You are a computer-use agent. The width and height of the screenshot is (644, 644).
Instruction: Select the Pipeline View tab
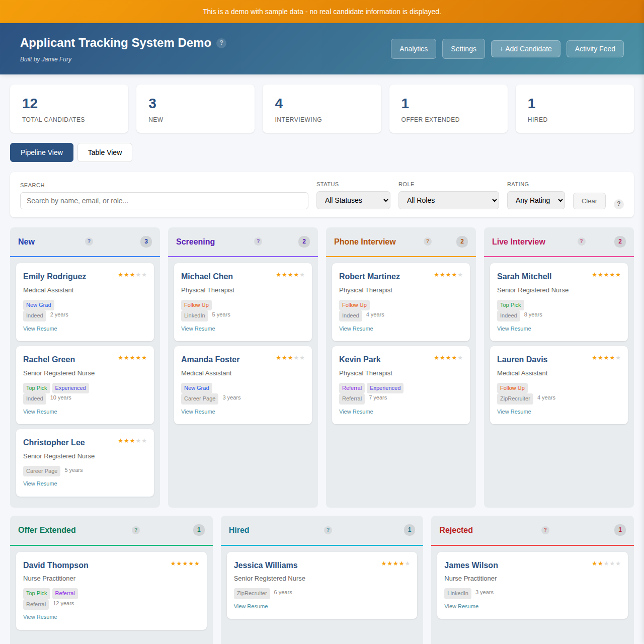41,152
